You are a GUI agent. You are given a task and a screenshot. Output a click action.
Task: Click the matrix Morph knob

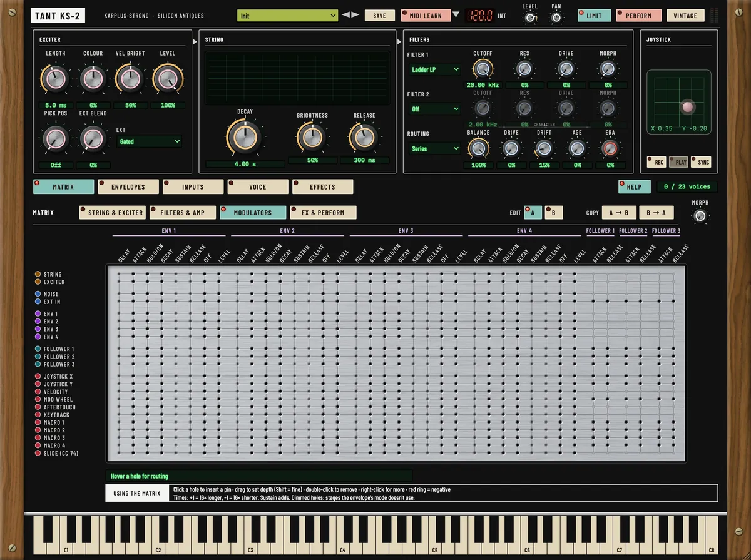click(700, 216)
